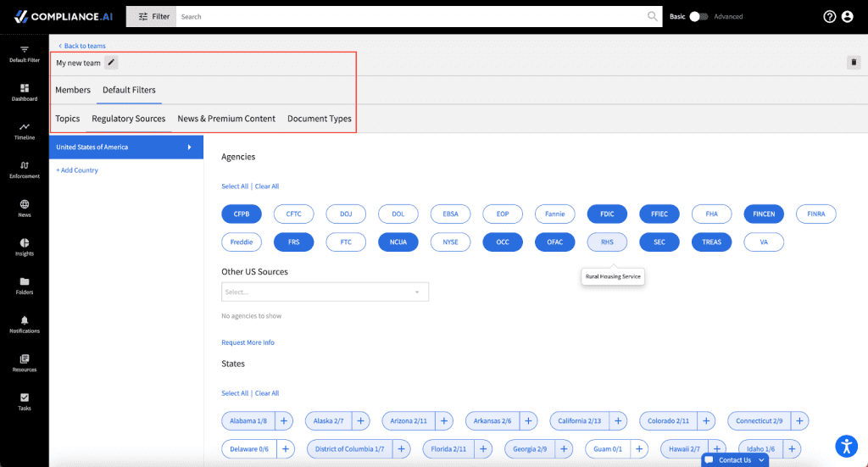Screen dimensions: 868x467
Task: Click the search magnifier icon
Action: (x=652, y=17)
